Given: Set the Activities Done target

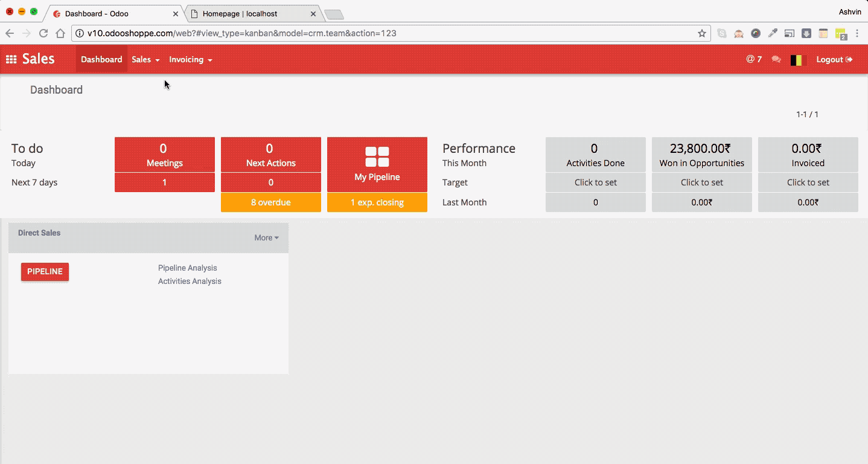Looking at the screenshot, I should click(596, 182).
